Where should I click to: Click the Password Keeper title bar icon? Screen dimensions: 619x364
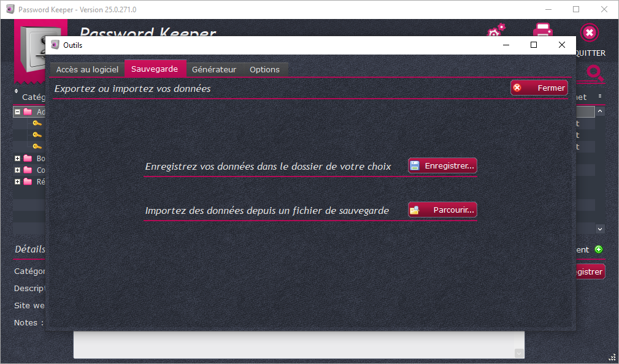[x=10, y=9]
